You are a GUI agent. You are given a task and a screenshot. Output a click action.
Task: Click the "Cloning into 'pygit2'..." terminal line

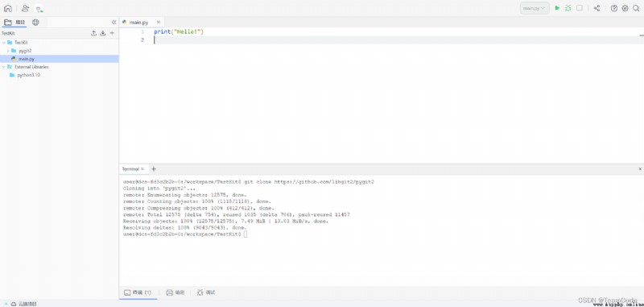pos(159,189)
